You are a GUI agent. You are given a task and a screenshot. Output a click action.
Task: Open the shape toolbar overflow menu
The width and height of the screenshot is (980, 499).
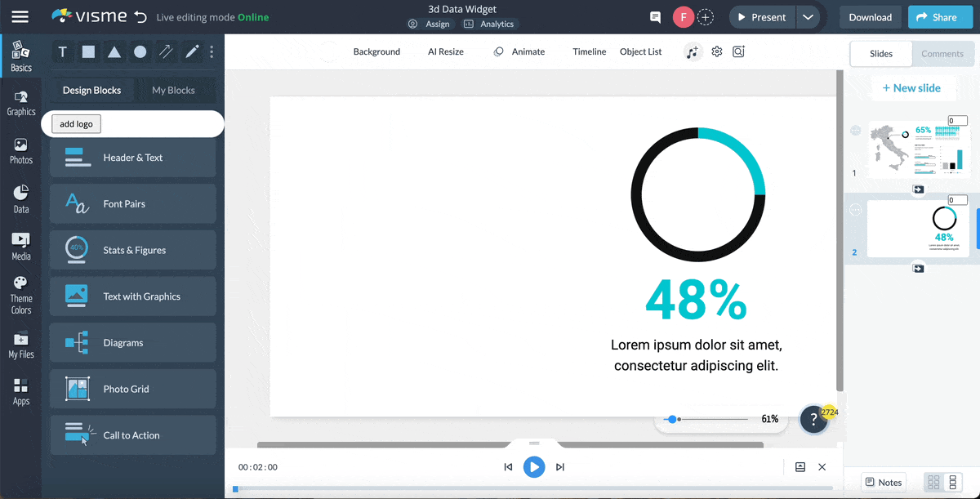coord(210,51)
